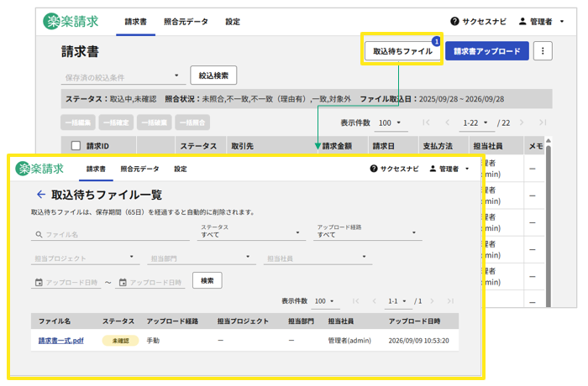Select the 請求書 tab in the back window
This screenshot has height=386, width=588.
135,22
